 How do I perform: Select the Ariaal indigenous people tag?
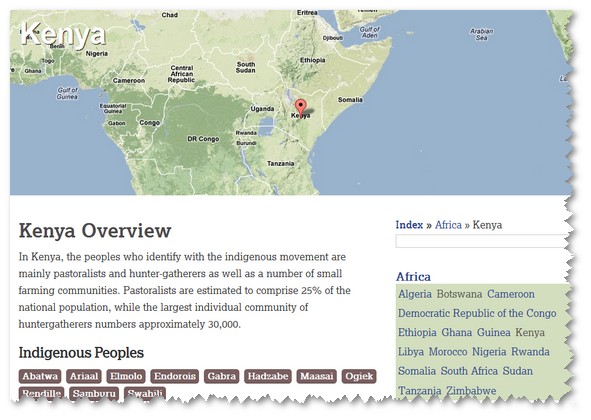pyautogui.click(x=84, y=376)
